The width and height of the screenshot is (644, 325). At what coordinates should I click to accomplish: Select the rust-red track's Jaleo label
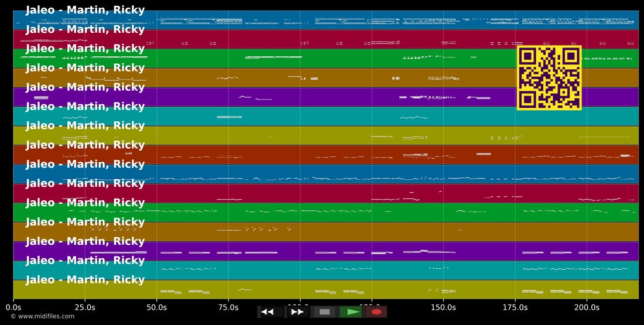tap(85, 145)
